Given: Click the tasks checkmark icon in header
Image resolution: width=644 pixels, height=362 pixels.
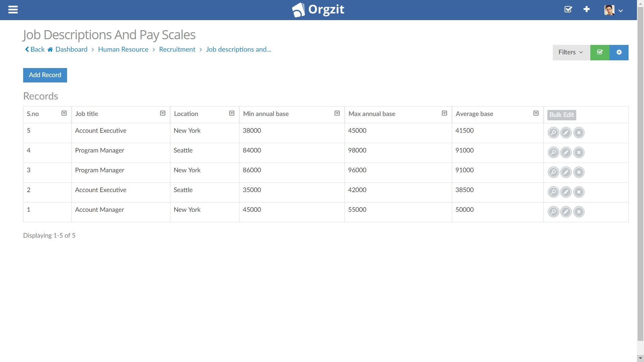Looking at the screenshot, I should (x=568, y=9).
